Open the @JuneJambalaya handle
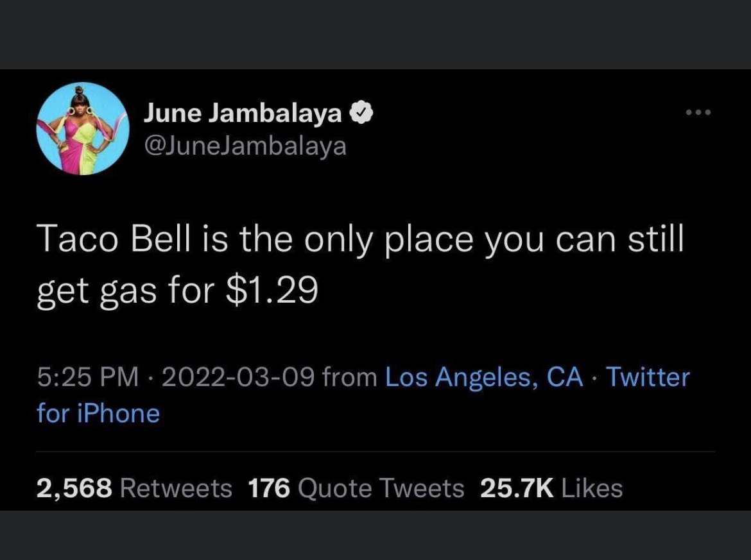 pyautogui.click(x=245, y=146)
